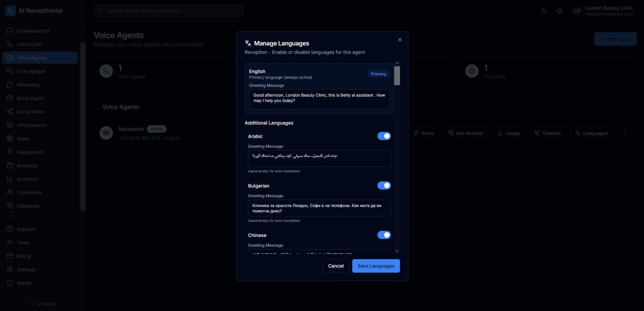Go to Customers in the sidebar
The width and height of the screenshot is (644, 311).
click(29, 193)
